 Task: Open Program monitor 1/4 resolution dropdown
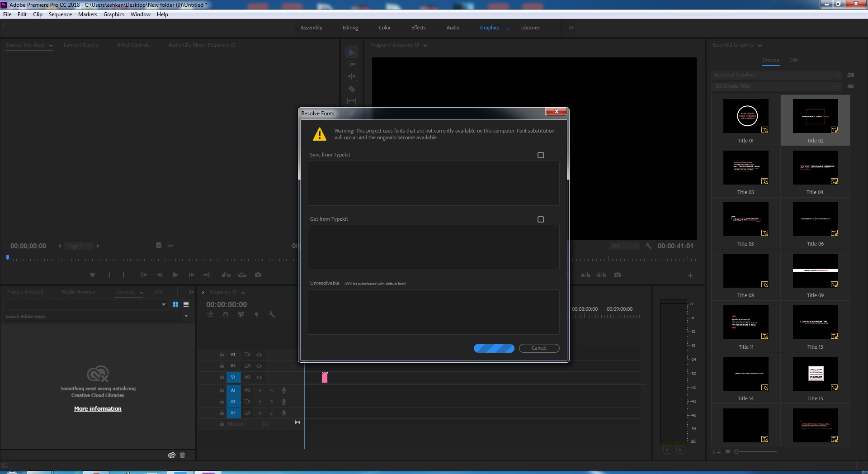point(624,246)
